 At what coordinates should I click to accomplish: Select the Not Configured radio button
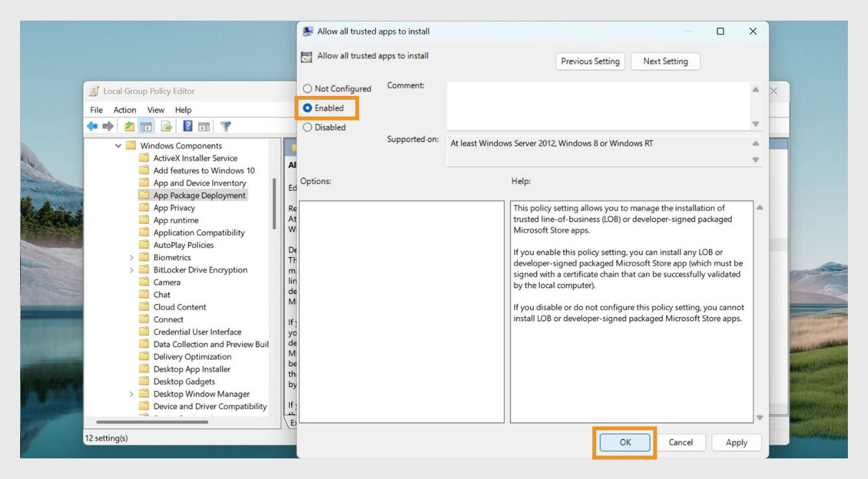307,89
